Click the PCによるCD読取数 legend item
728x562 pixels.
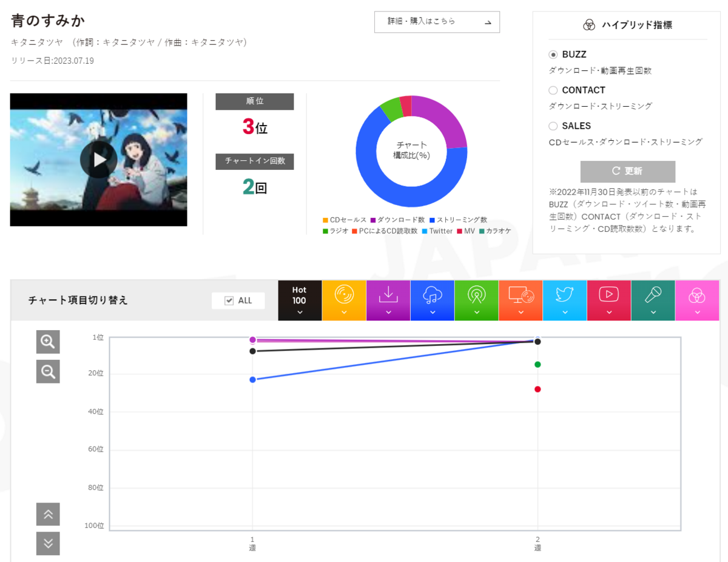[385, 231]
